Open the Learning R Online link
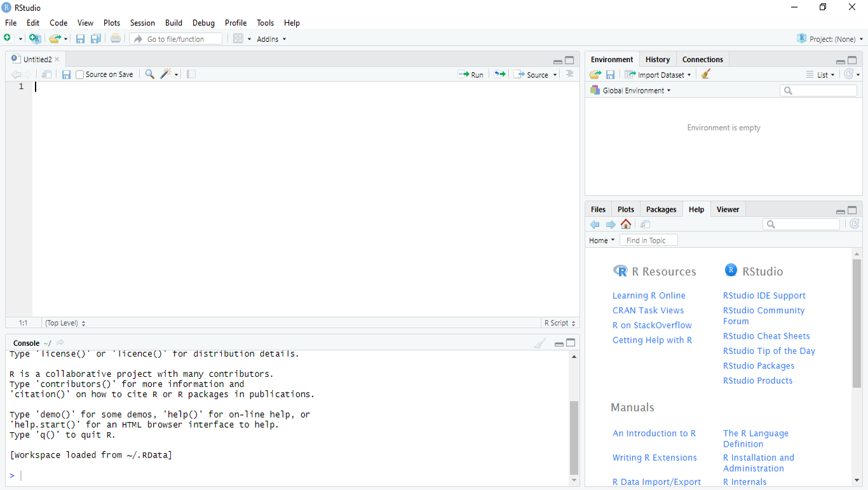The width and height of the screenshot is (868, 490). click(x=649, y=296)
